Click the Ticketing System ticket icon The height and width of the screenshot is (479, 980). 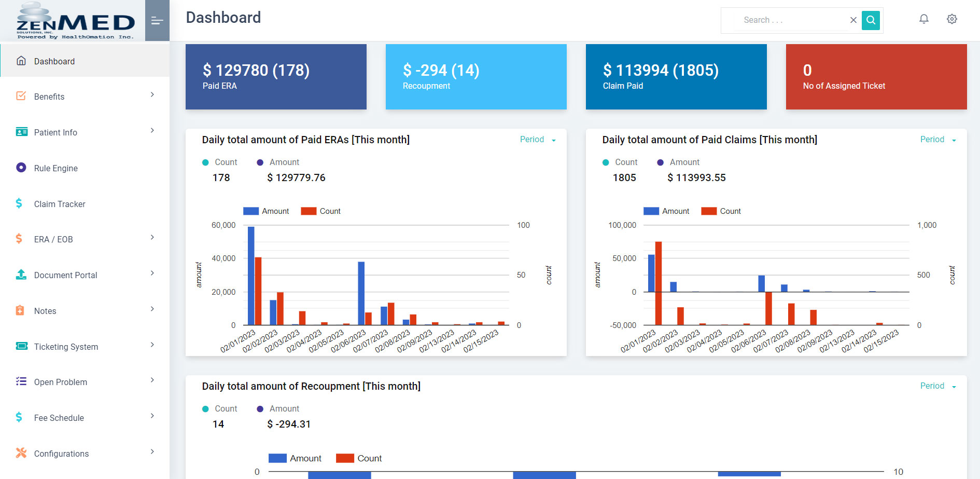[22, 346]
